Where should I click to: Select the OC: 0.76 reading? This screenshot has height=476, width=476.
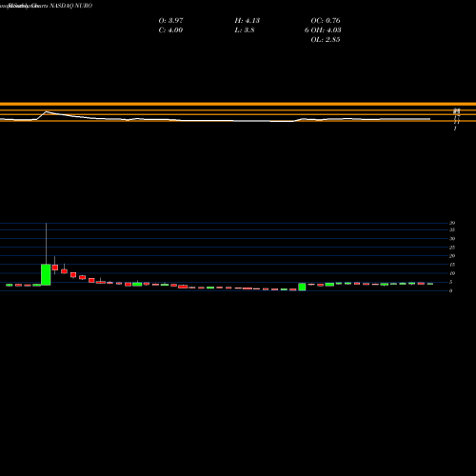click(326, 20)
